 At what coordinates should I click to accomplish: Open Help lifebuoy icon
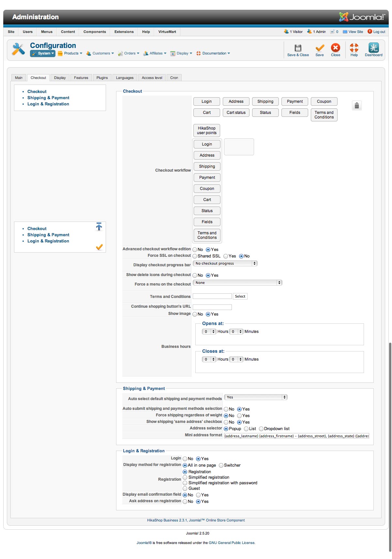[354, 48]
